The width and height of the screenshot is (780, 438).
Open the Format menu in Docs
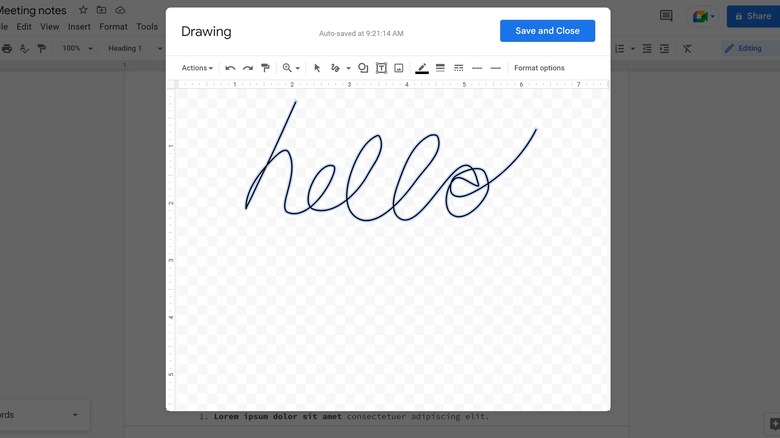(x=113, y=27)
